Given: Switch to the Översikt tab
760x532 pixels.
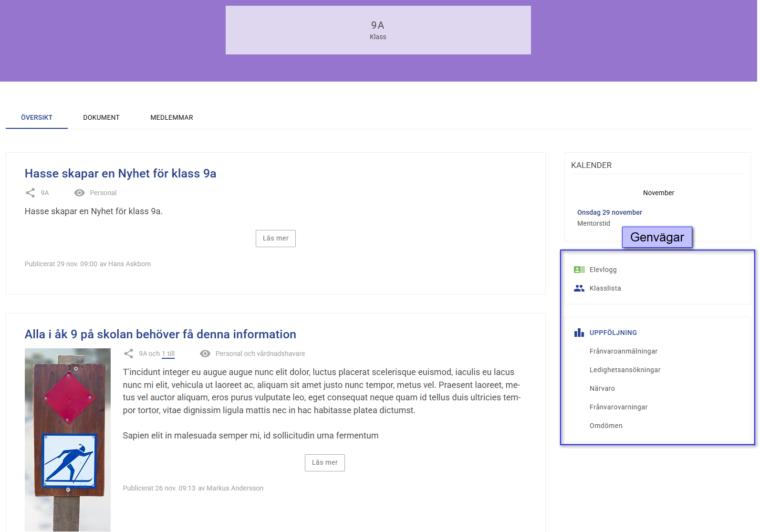Looking at the screenshot, I should point(37,117).
